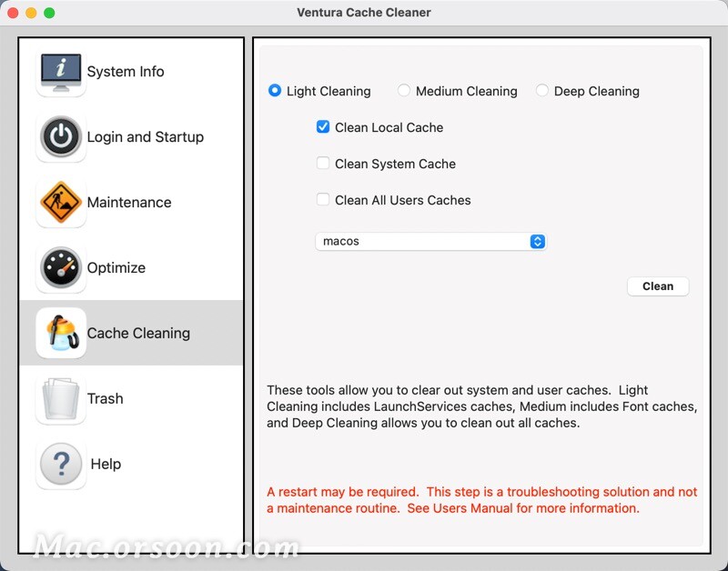Enable the Clean Local Cache checkbox
The image size is (728, 571).
pyautogui.click(x=323, y=127)
